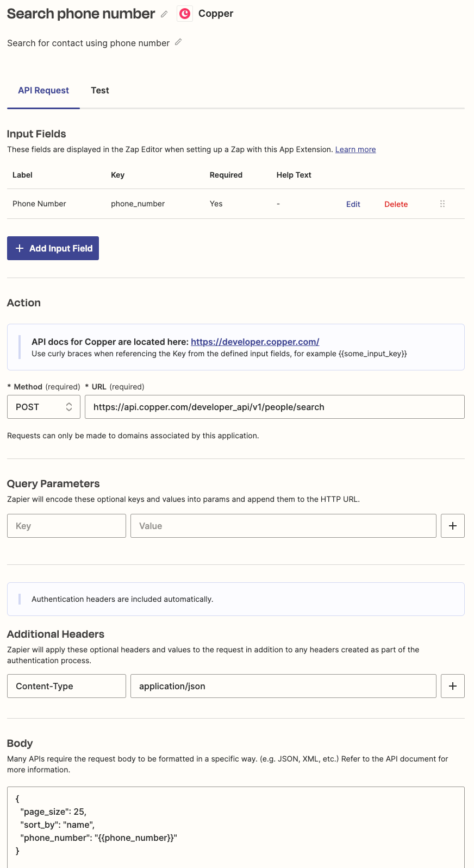Click the phone_number key cell
The width and height of the screenshot is (474, 868).
[x=138, y=204]
